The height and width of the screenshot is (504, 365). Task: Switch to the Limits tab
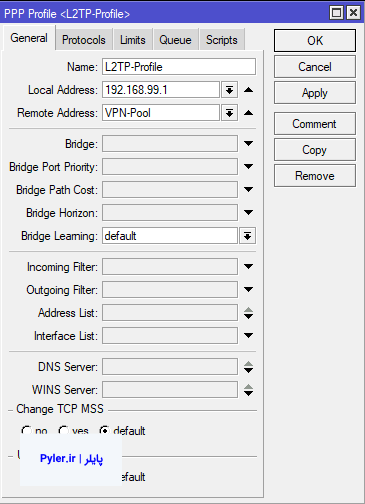[133, 40]
